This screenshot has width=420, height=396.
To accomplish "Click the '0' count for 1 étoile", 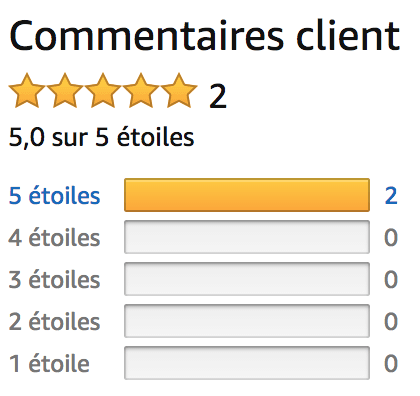I will (391, 364).
